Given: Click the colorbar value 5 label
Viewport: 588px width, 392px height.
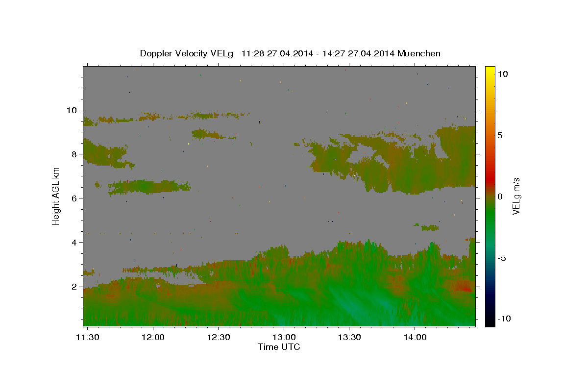Looking at the screenshot, I should [500, 135].
